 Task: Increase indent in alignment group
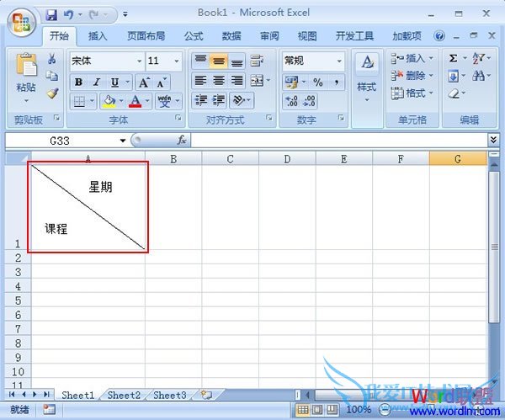[219, 100]
